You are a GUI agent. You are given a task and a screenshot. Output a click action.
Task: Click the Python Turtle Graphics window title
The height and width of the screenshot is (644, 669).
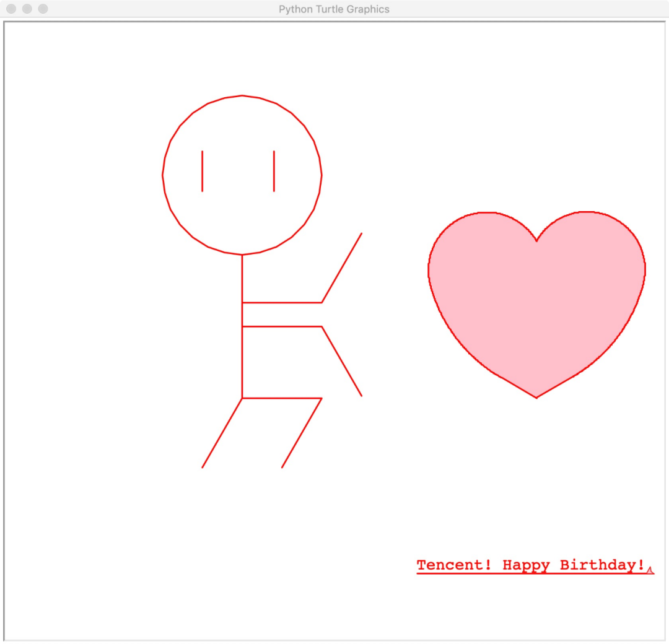334,9
